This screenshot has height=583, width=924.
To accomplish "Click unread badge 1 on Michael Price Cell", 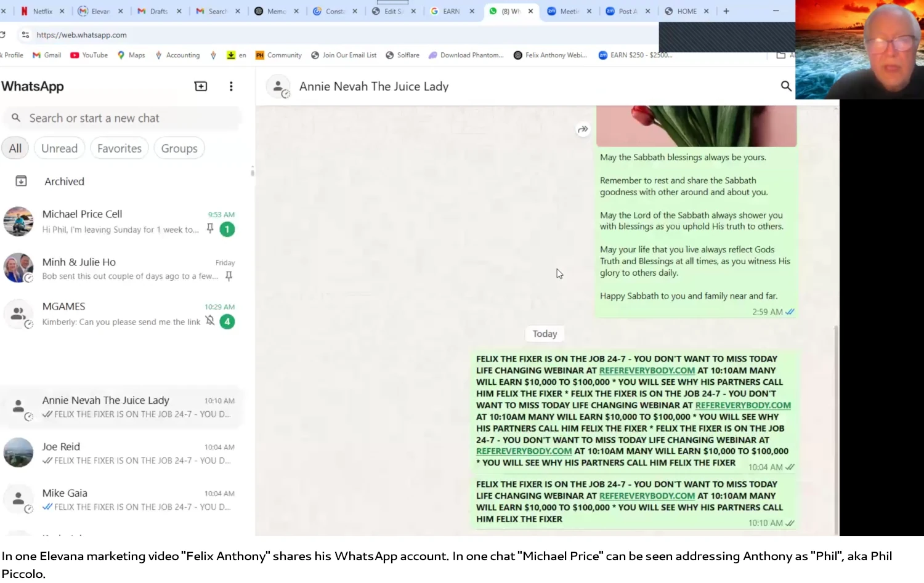I will (x=227, y=229).
